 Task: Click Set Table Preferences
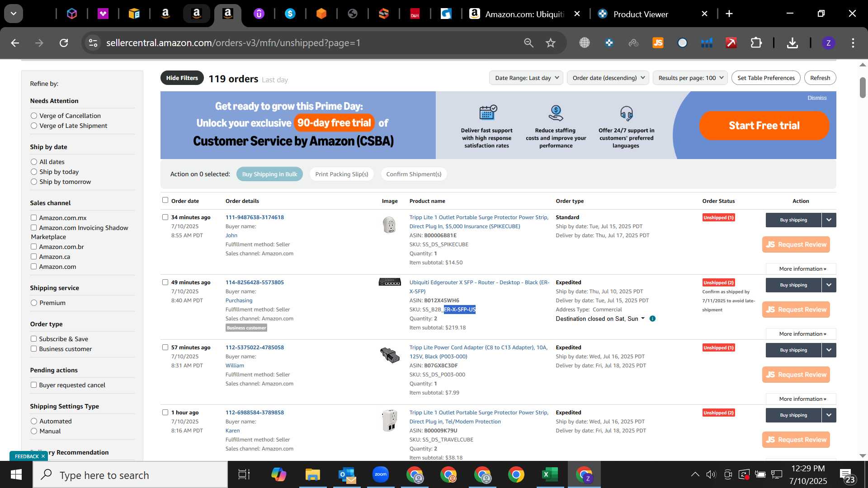[x=766, y=78]
